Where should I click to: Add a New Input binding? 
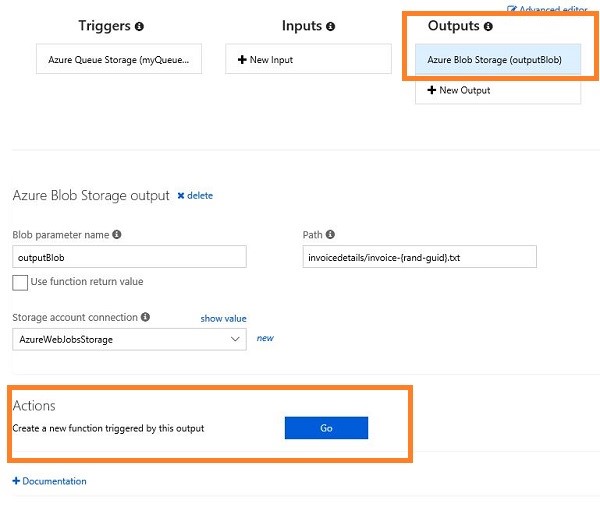(307, 60)
